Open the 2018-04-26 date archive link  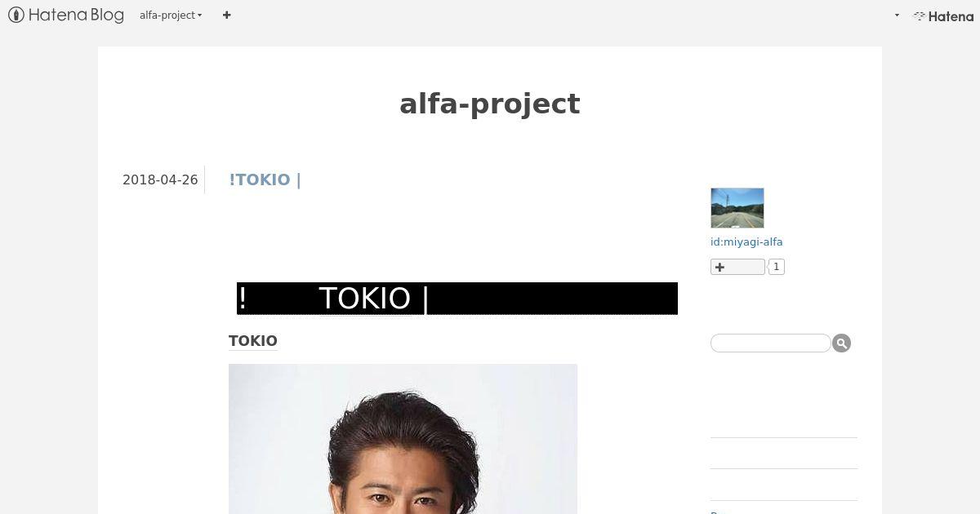tap(160, 179)
